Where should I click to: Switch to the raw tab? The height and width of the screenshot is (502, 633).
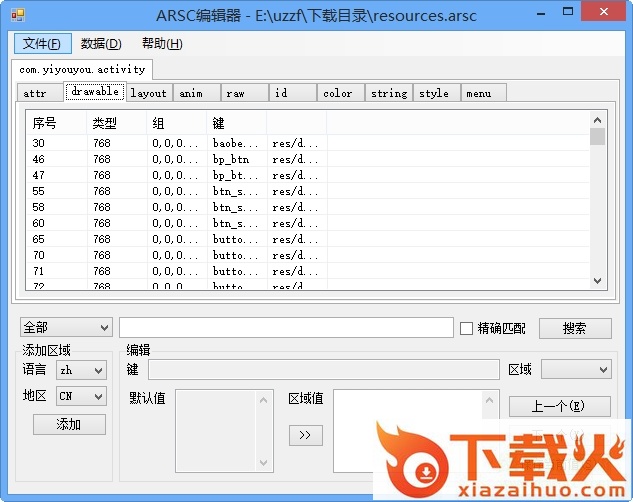[245, 93]
